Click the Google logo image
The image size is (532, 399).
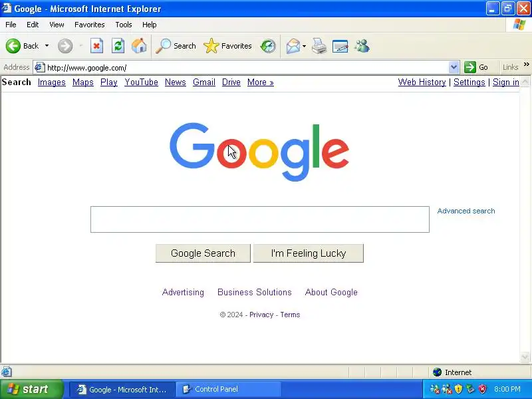tap(259, 152)
